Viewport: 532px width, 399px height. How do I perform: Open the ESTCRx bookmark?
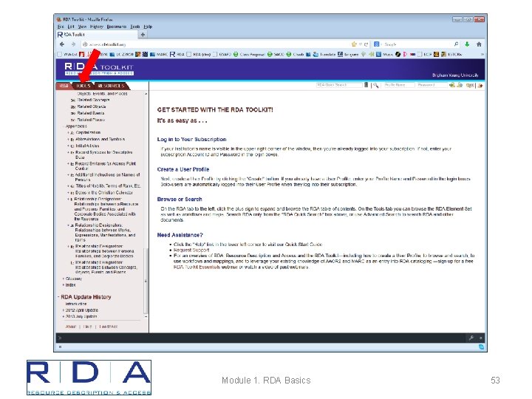[452, 54]
